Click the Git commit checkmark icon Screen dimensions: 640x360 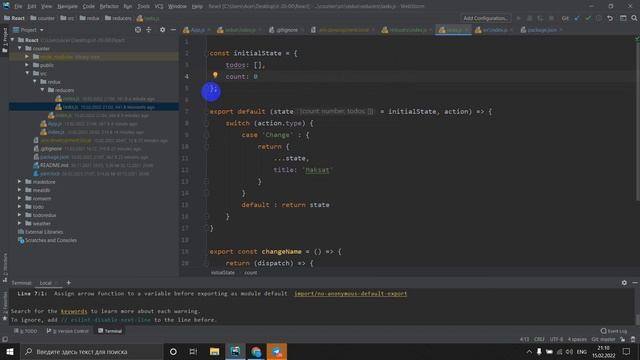click(588, 18)
